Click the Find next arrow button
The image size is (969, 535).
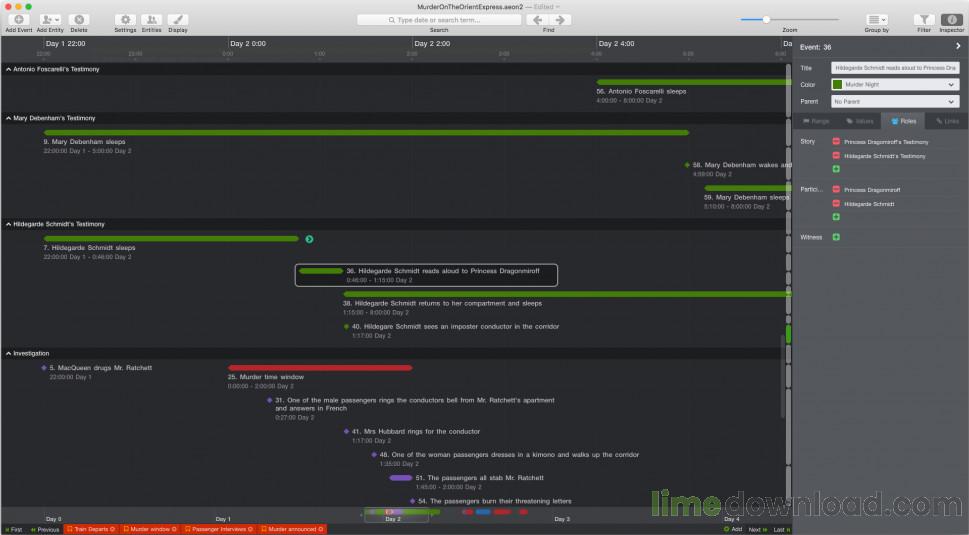(x=560, y=20)
